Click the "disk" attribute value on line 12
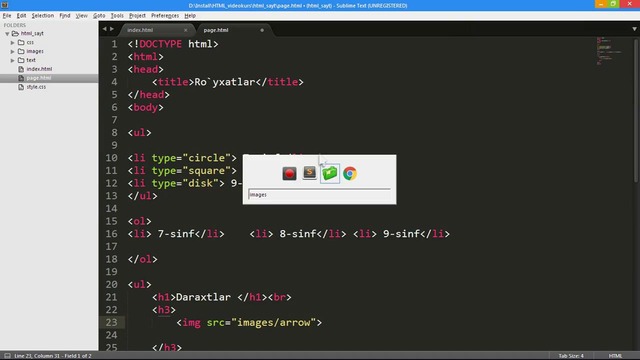 [x=200, y=183]
